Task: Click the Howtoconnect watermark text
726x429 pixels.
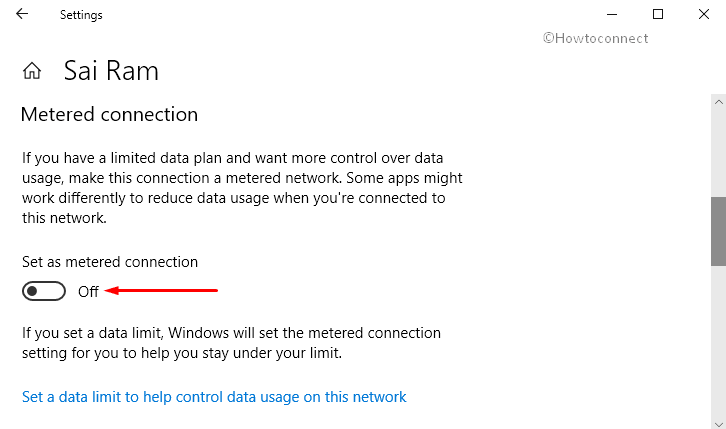Action: tap(595, 38)
